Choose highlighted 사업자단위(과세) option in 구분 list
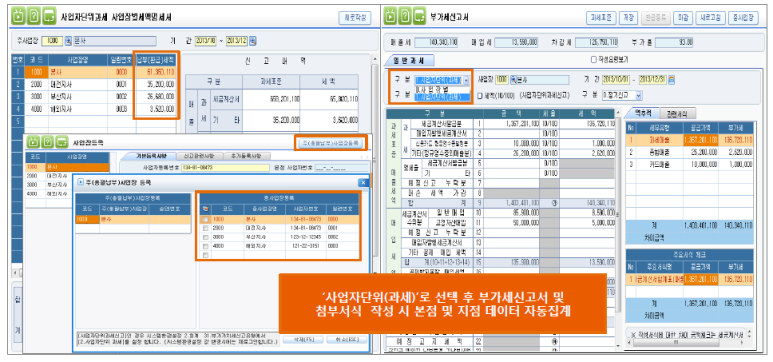The height and width of the screenshot is (362, 773). click(441, 97)
